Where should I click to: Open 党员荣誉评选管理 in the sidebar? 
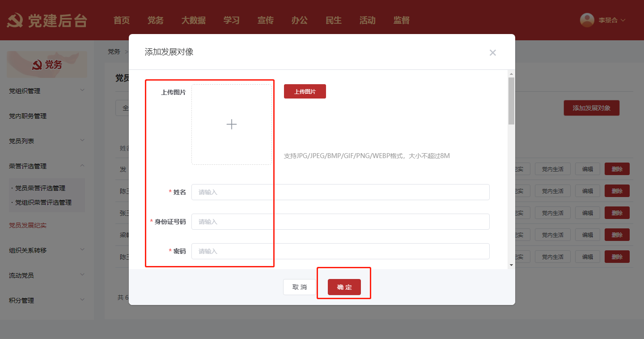(43, 188)
